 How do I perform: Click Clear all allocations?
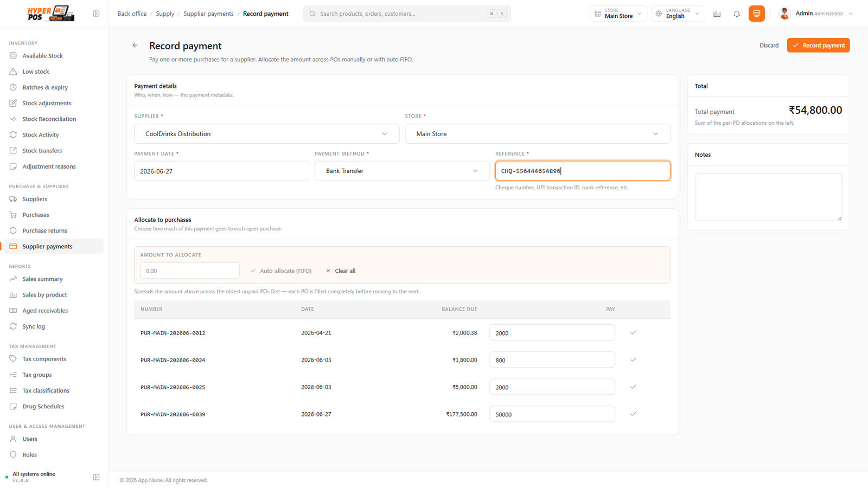[341, 271]
